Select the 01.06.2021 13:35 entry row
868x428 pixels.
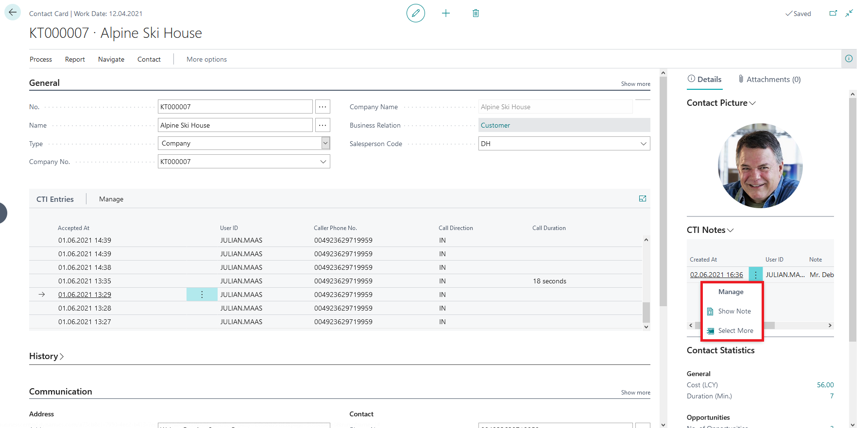click(336, 281)
